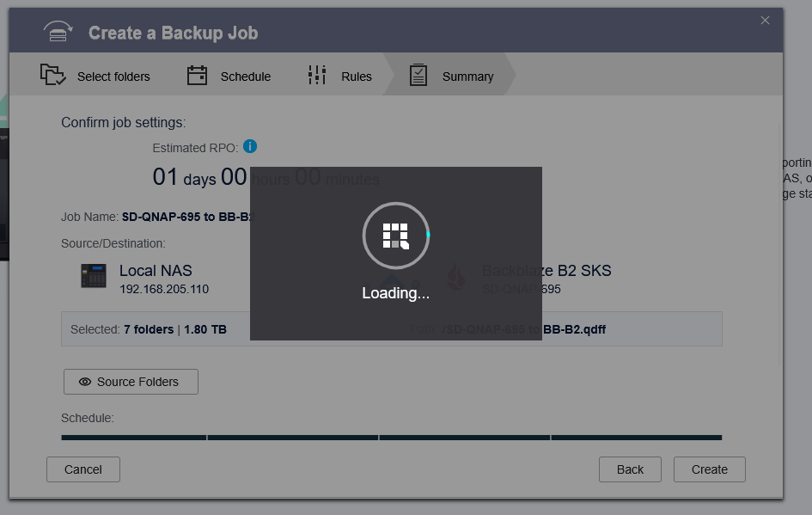
Task: Switch to the Rules step
Action: tap(357, 76)
